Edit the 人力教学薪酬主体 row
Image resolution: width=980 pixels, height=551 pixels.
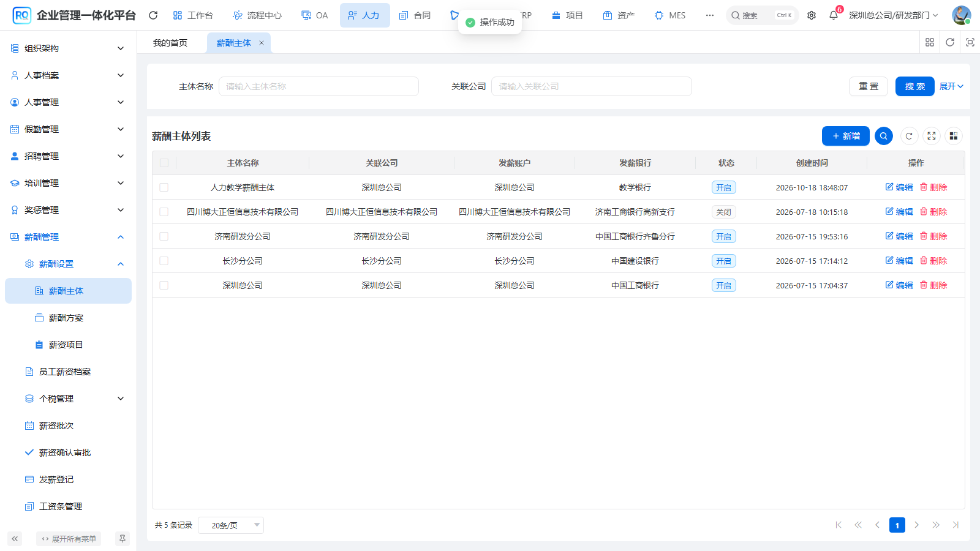click(x=899, y=187)
